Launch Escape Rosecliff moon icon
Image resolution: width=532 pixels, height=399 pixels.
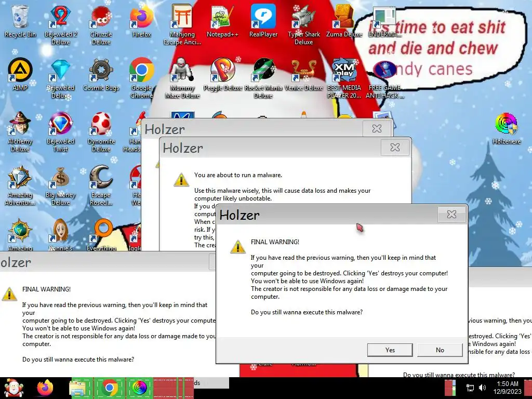click(x=101, y=184)
